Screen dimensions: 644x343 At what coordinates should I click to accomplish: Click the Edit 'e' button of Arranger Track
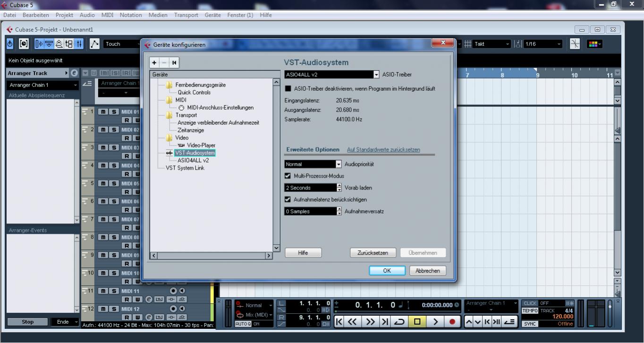pyautogui.click(x=74, y=73)
